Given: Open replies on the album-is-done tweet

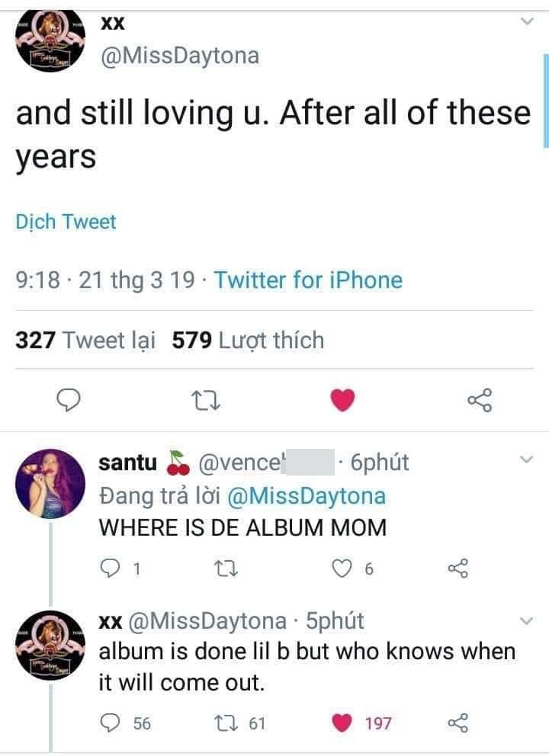Looking at the screenshot, I should click(x=111, y=722).
